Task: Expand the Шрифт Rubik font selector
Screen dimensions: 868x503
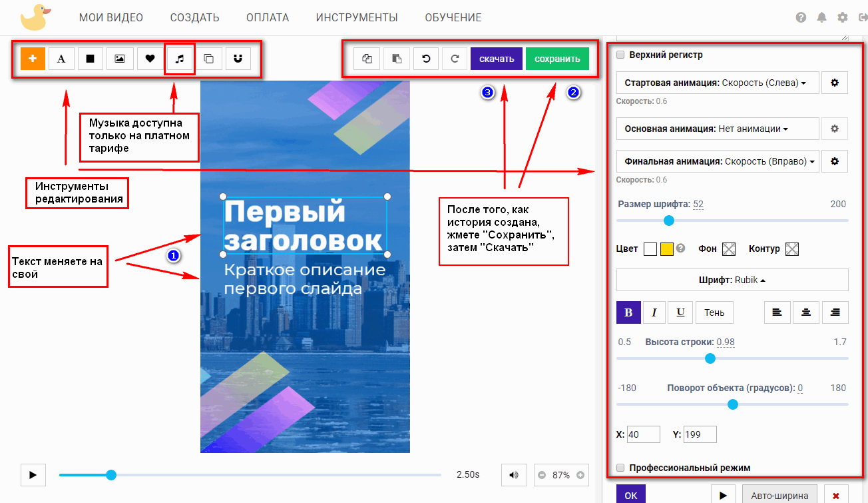Action: coord(732,280)
